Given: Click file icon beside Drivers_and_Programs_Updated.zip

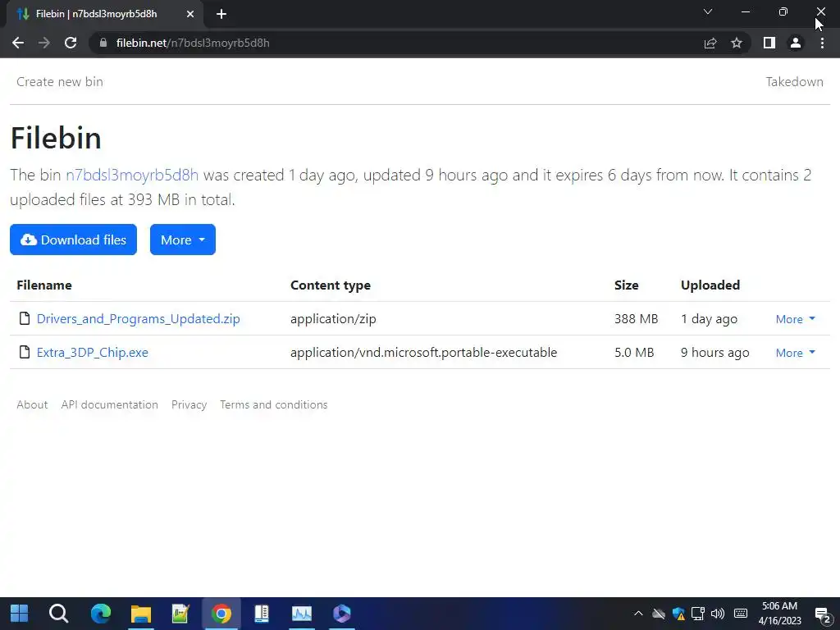Looking at the screenshot, I should [x=24, y=318].
